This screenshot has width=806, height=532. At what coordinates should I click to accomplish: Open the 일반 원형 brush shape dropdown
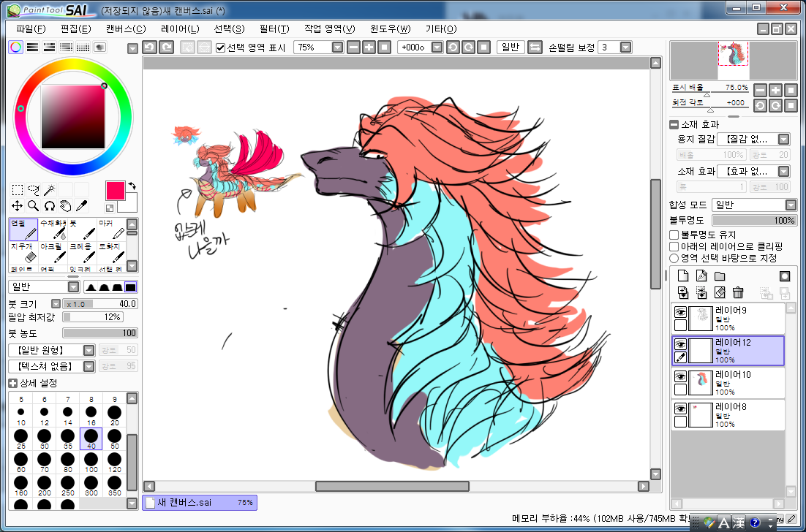(89, 350)
